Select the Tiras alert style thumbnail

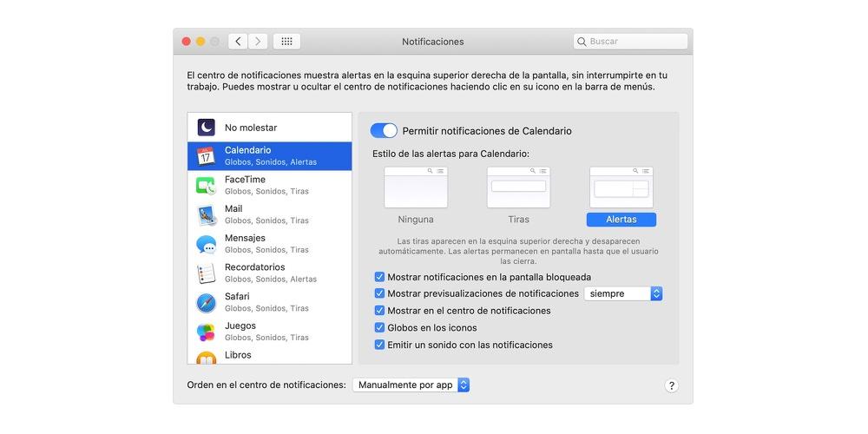tap(519, 187)
